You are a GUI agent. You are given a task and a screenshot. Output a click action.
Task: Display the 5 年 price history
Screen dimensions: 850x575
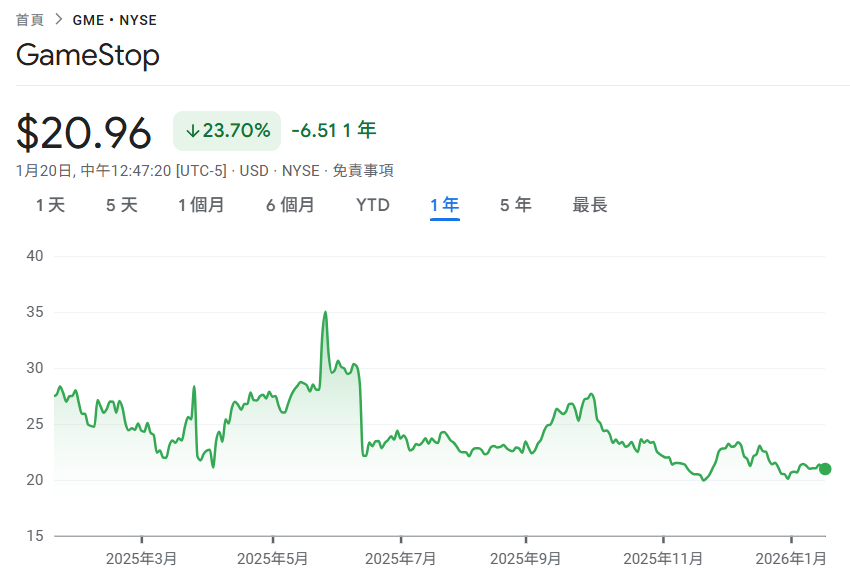pos(516,205)
